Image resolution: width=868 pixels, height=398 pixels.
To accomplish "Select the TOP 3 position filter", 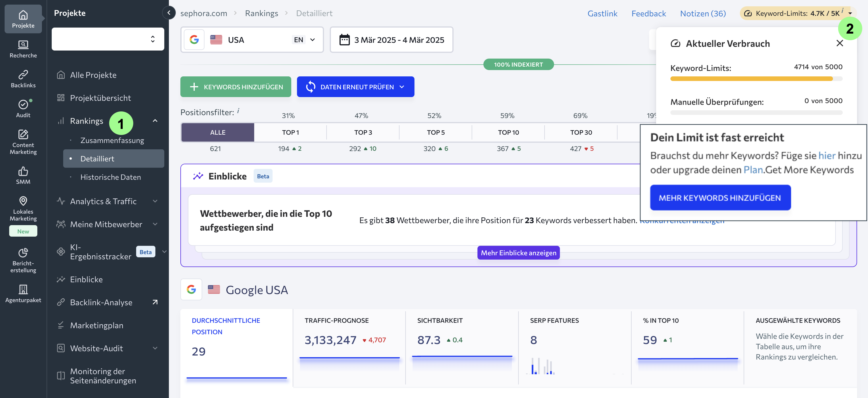I will tap(363, 132).
